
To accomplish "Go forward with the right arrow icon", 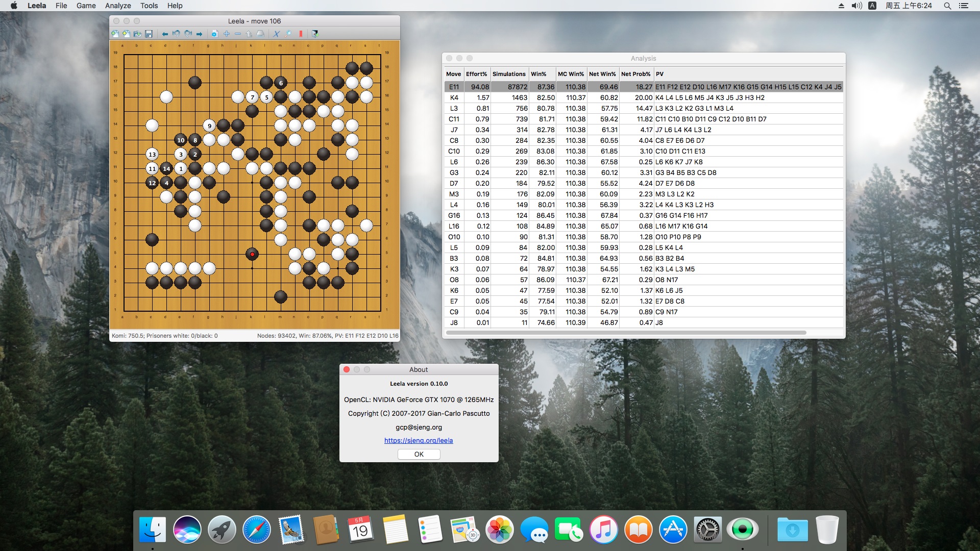I will click(199, 34).
